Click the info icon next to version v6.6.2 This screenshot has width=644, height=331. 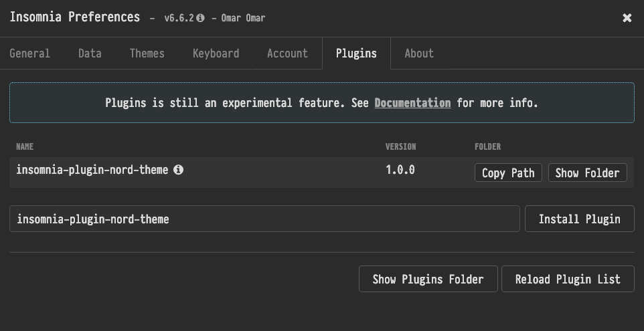tap(200, 18)
